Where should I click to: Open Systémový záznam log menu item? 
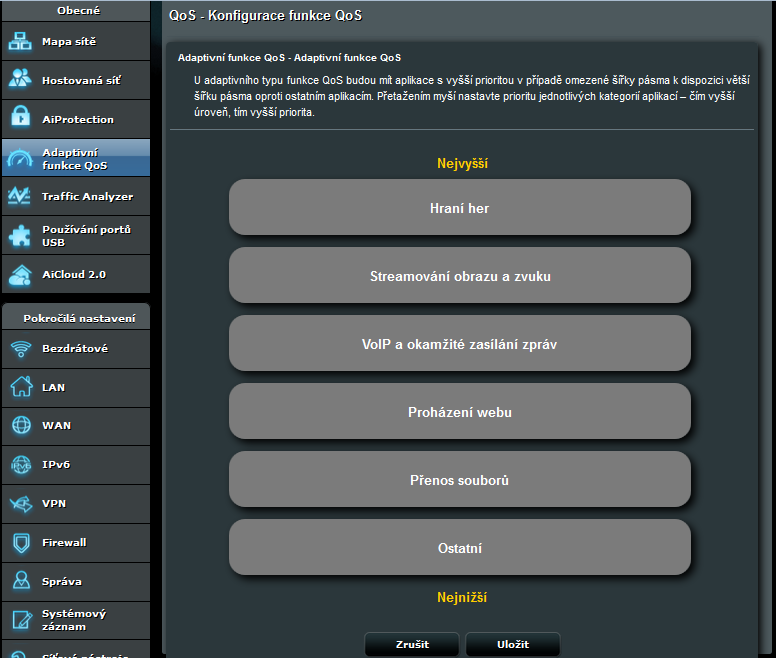[x=75, y=620]
